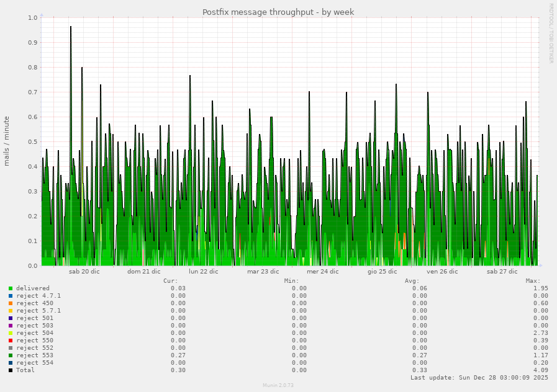Select the graph title Postfix message throughput
Screen dimensions: 557x392
(x=278, y=12)
